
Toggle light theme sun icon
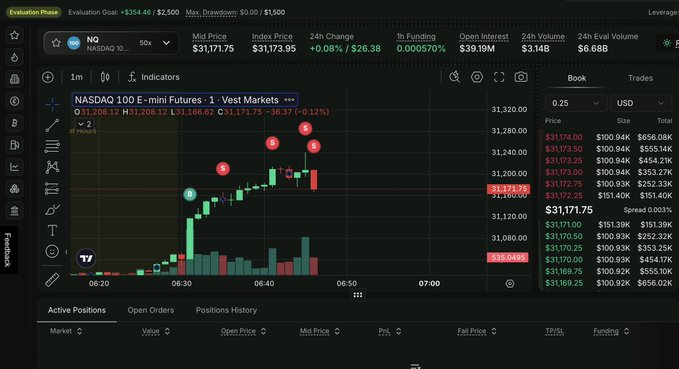pos(667,42)
